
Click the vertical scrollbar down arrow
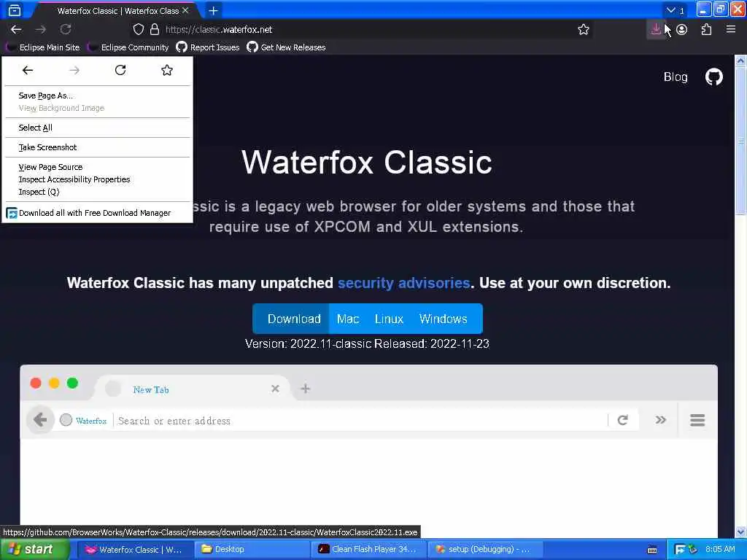[x=740, y=532]
